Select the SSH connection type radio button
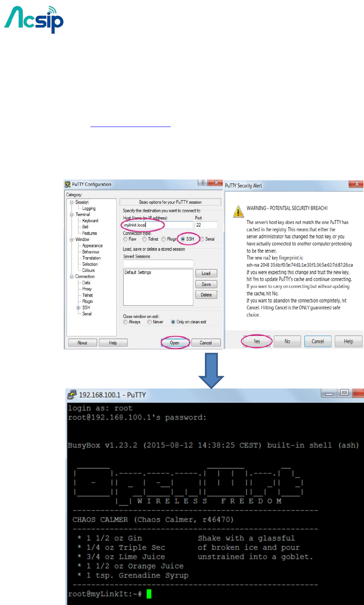 coord(183,239)
